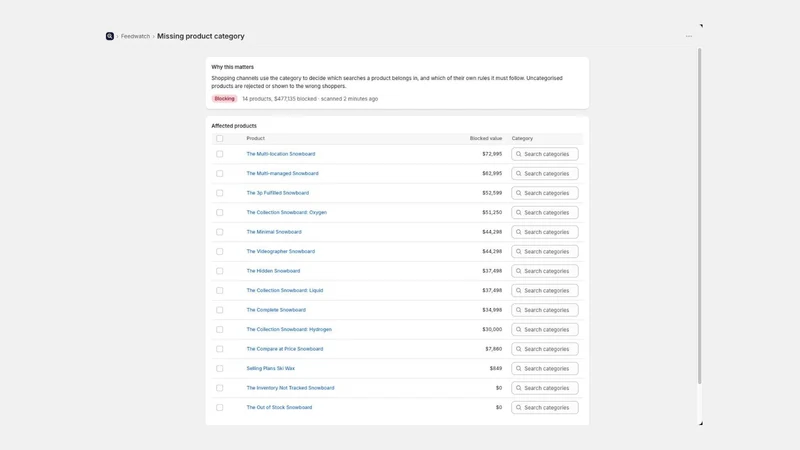Click the $849 blocked value cell
The image size is (800, 450).
495,368
